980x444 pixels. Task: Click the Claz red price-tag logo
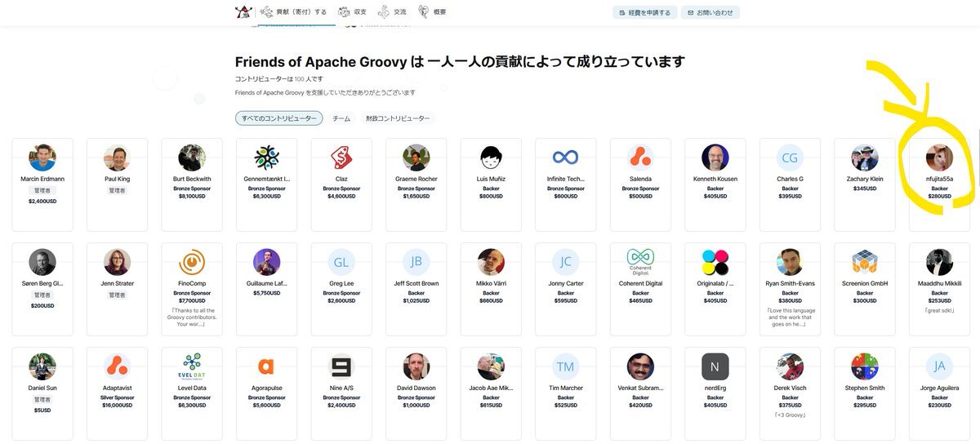point(341,158)
